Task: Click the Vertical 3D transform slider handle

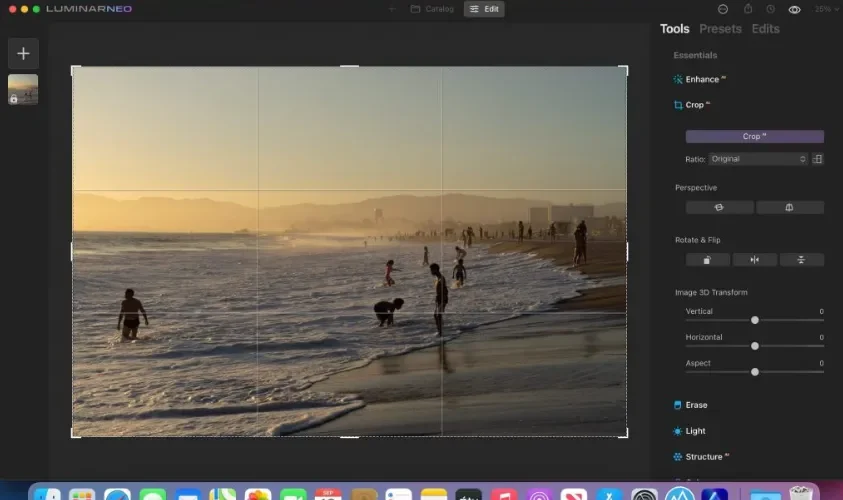Action: pyautogui.click(x=755, y=320)
